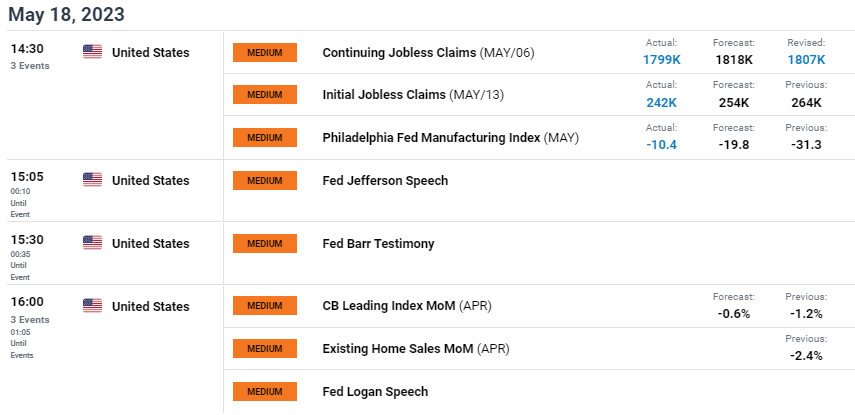This screenshot has height=415, width=855.
Task: Click the US flag in the 15:05 row
Action: 92,179
